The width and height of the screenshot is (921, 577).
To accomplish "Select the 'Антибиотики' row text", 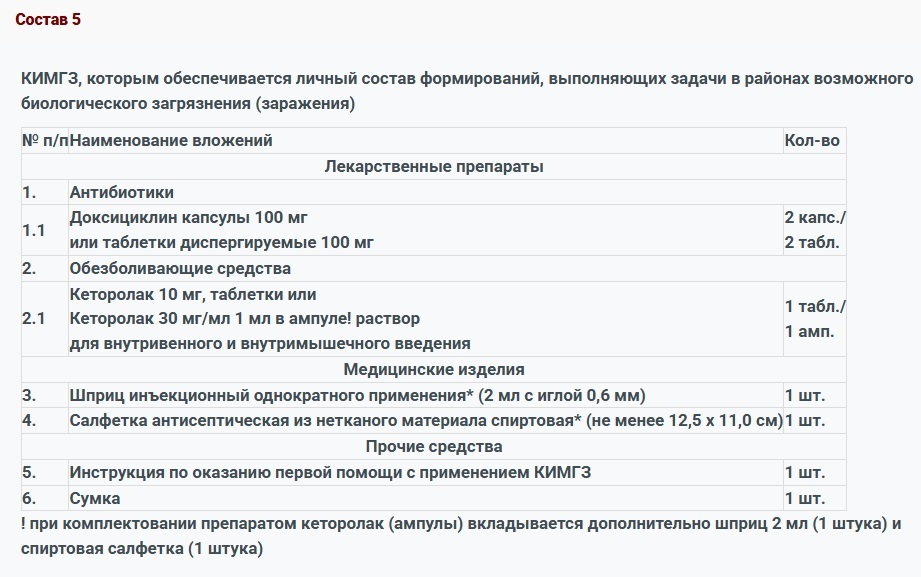I will tap(121, 192).
